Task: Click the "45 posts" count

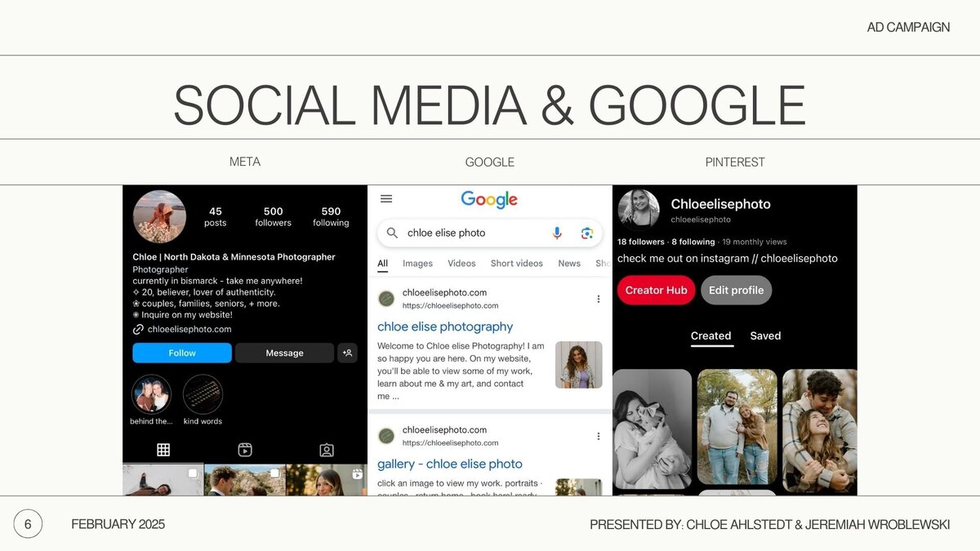Action: [x=216, y=216]
